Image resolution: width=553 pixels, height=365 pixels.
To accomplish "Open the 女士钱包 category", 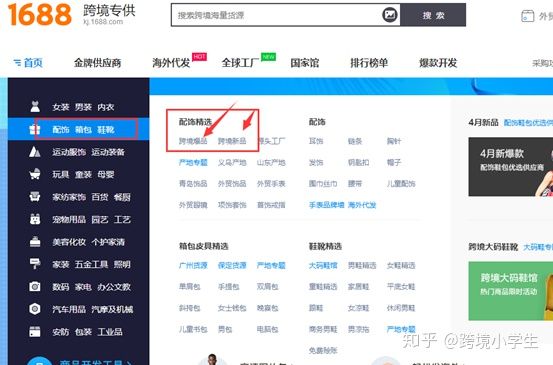I will (x=232, y=308).
